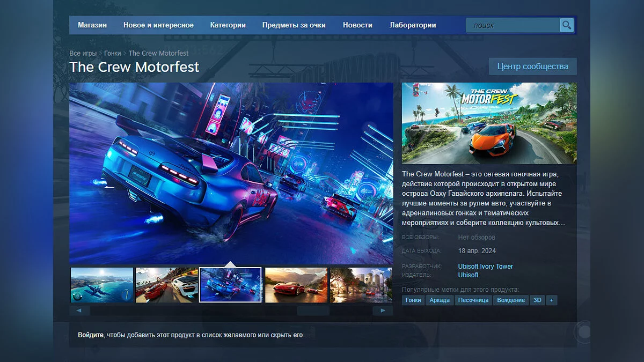Click The Crew Motorfest page title

pos(134,67)
